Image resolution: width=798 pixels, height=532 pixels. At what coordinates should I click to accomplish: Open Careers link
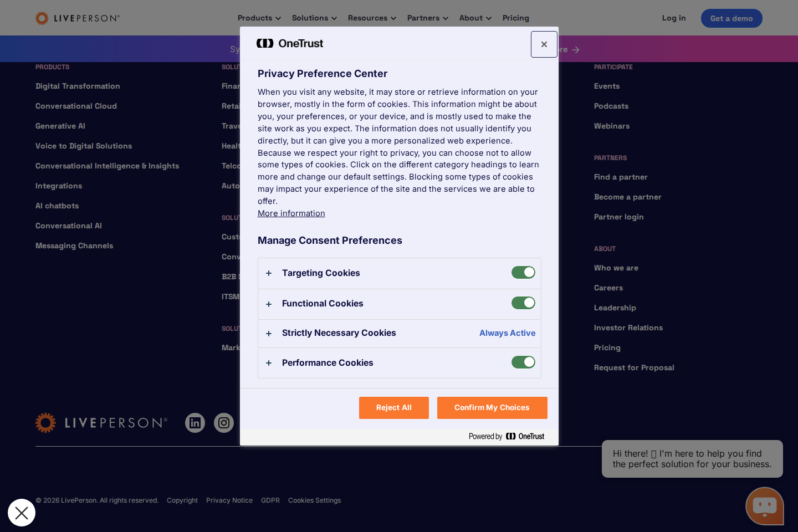click(x=608, y=288)
